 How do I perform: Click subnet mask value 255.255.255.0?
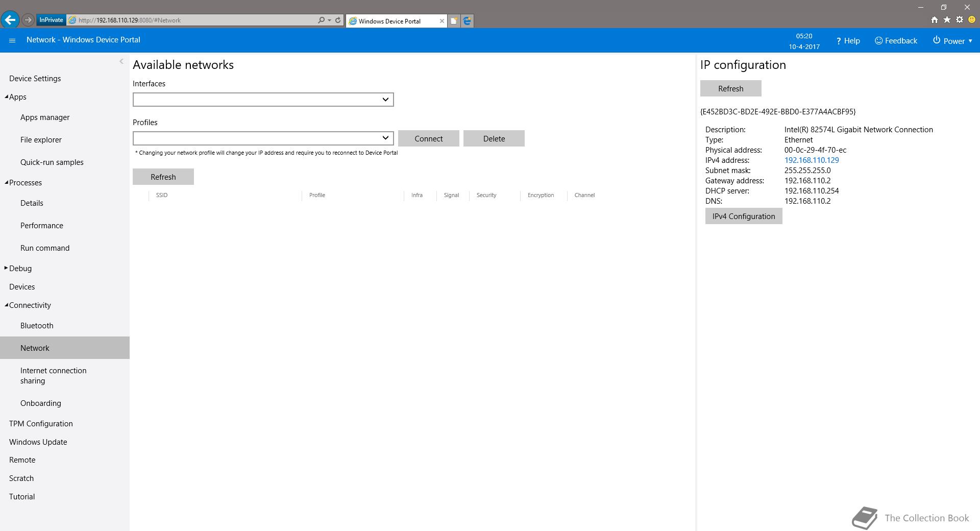point(807,171)
